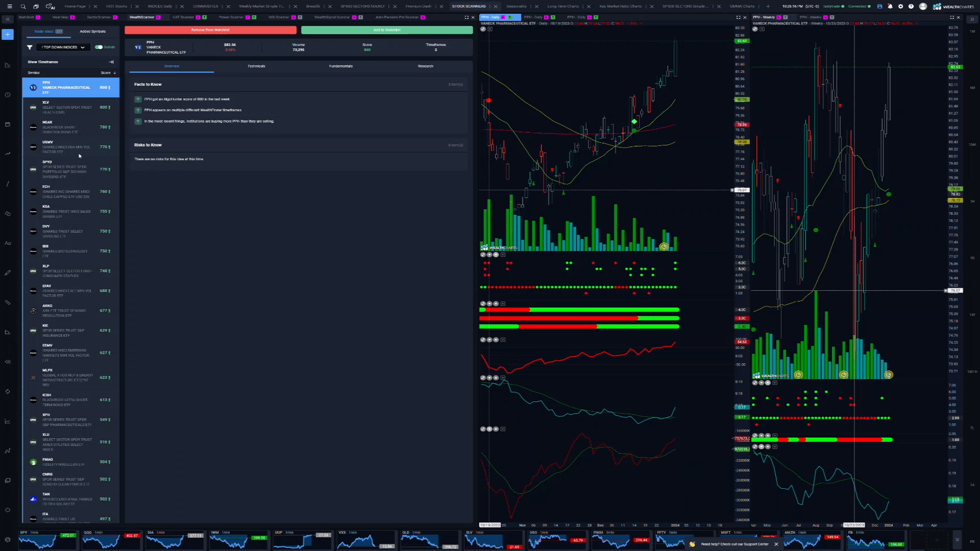980x551 pixels.
Task: Select IBB iShares Biotechnology row
Action: coord(70,251)
